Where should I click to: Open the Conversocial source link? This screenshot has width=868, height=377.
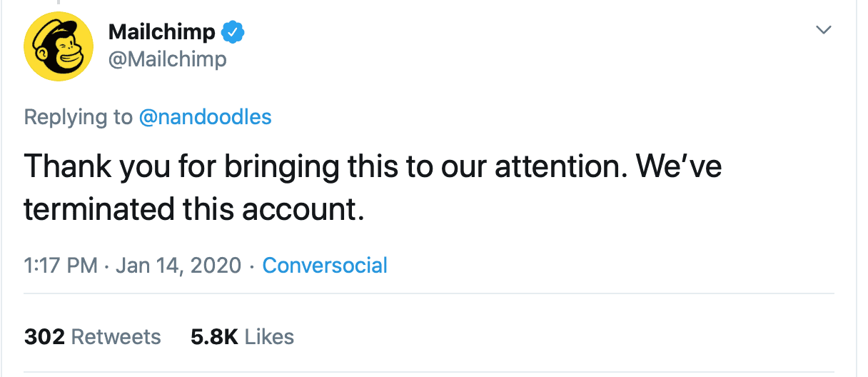point(325,266)
